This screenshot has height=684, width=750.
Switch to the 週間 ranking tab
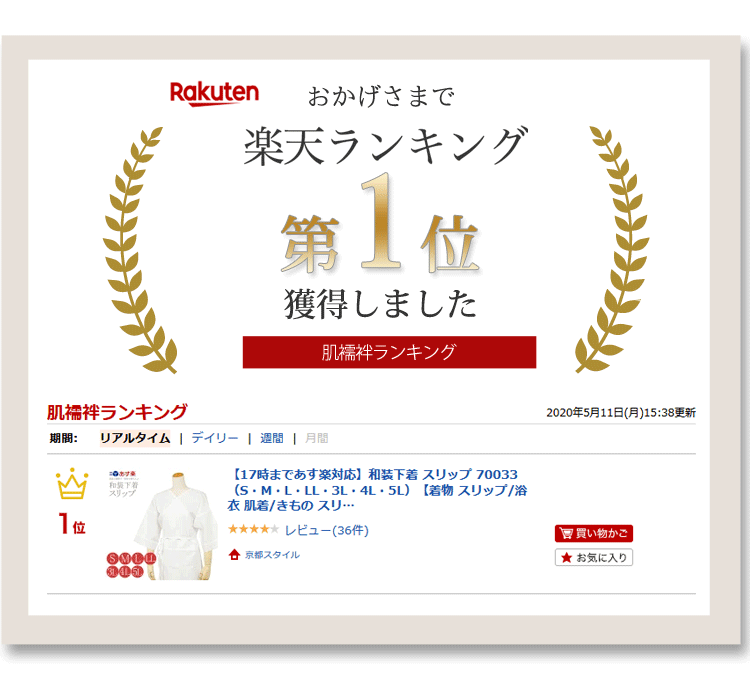[271, 438]
